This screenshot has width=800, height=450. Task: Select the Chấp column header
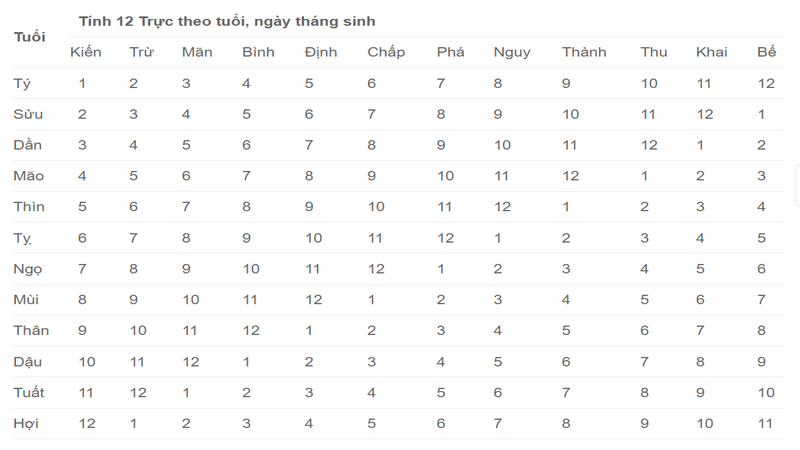pos(386,52)
